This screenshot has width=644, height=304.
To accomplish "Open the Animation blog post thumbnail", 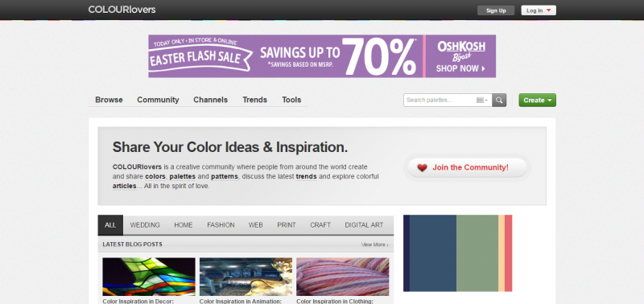I will pyautogui.click(x=246, y=277).
